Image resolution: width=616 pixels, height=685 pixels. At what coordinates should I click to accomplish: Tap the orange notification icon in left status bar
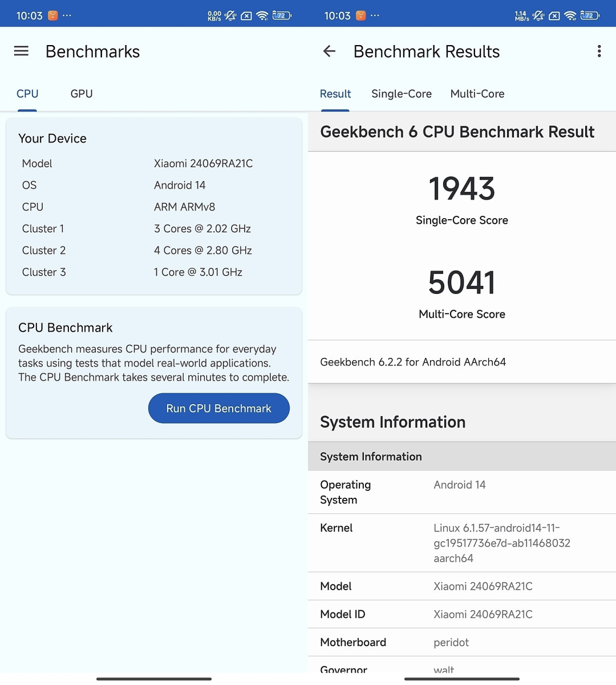click(53, 15)
